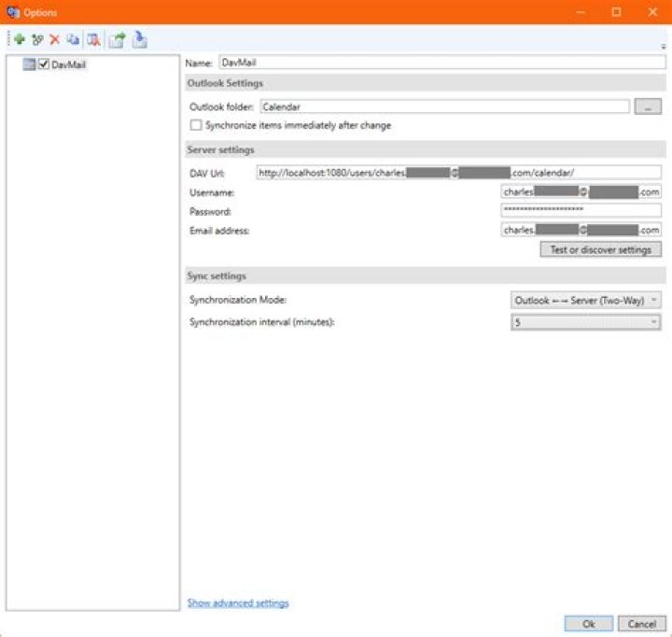The image size is (672, 637).
Task: Uncheck the DavMail profile checkbox
Action: click(44, 64)
